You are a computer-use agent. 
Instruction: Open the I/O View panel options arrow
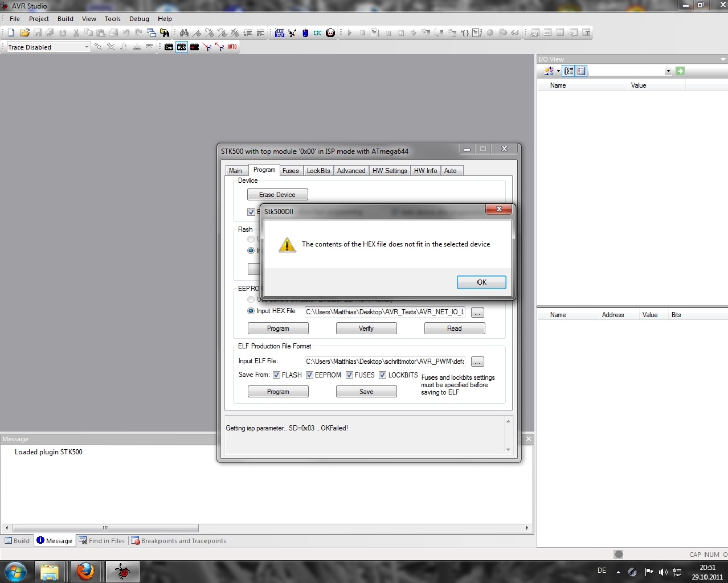point(723,59)
